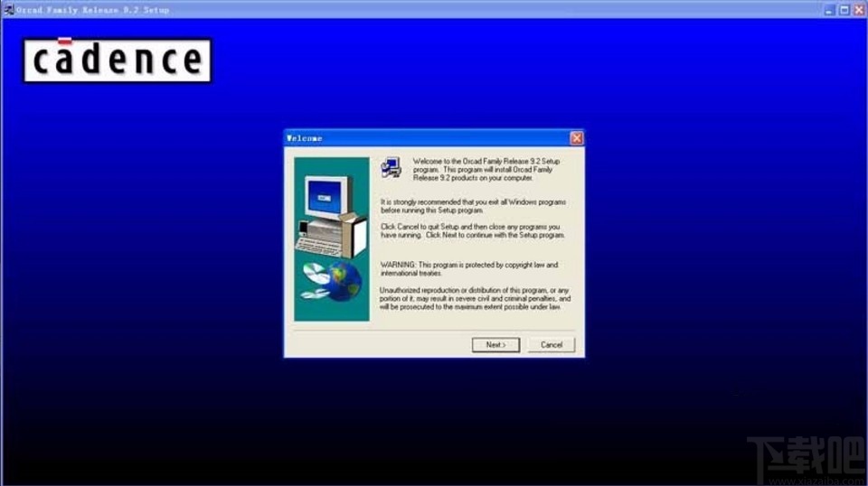
Task: Click 'Click Cancel to quit Setup' paragraph
Action: pyautogui.click(x=473, y=231)
